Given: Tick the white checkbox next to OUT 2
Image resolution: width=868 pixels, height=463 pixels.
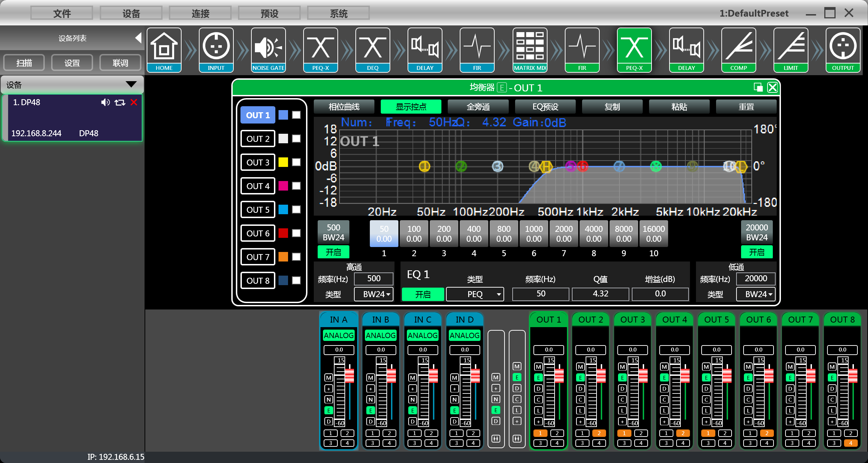Looking at the screenshot, I should pyautogui.click(x=297, y=139).
